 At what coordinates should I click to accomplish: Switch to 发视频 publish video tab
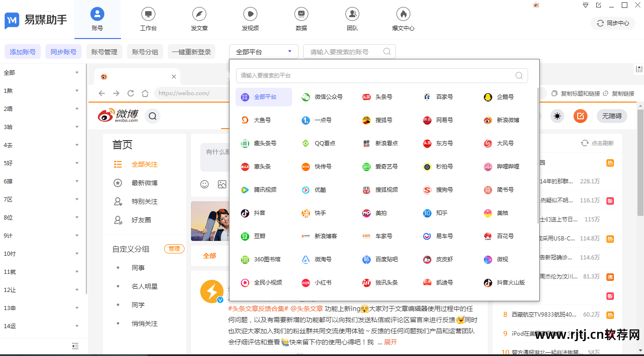250,19
